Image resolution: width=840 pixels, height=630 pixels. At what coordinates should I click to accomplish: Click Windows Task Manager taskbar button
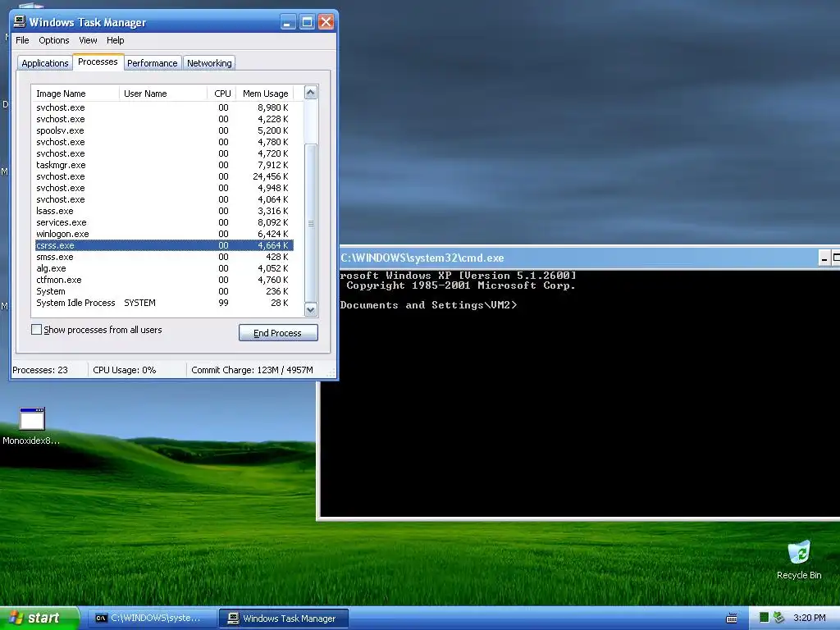pos(284,619)
